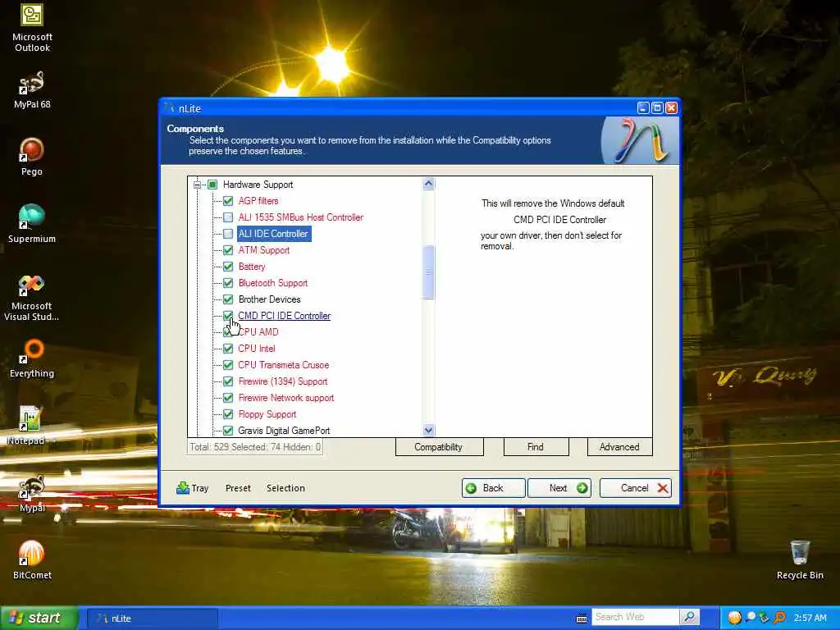Go Back to previous nLite page

point(493,488)
